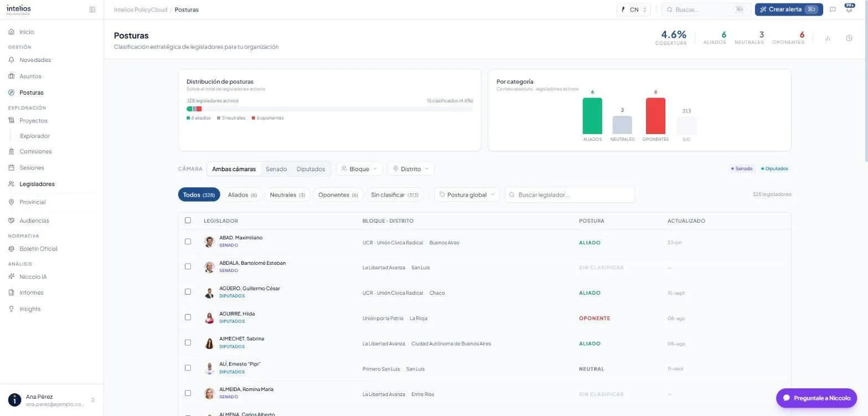Open the Distrito filter dropdown
The width and height of the screenshot is (868, 416).
point(411,169)
